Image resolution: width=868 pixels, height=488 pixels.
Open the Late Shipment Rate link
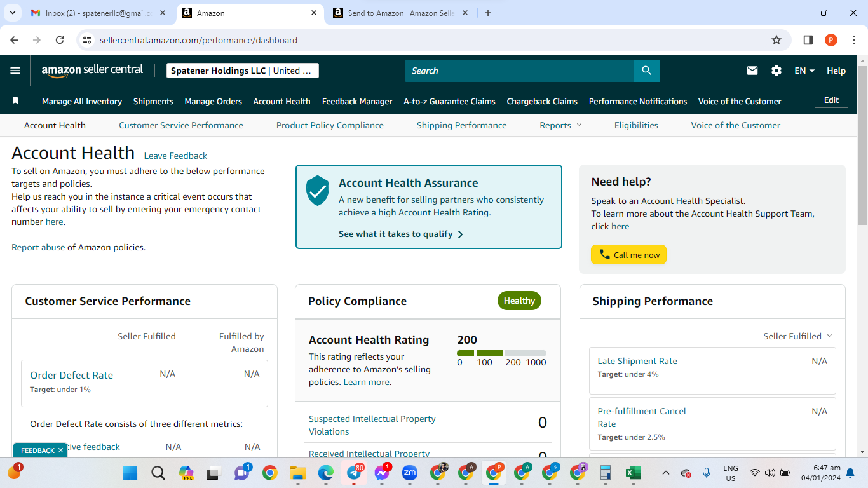pyautogui.click(x=637, y=361)
